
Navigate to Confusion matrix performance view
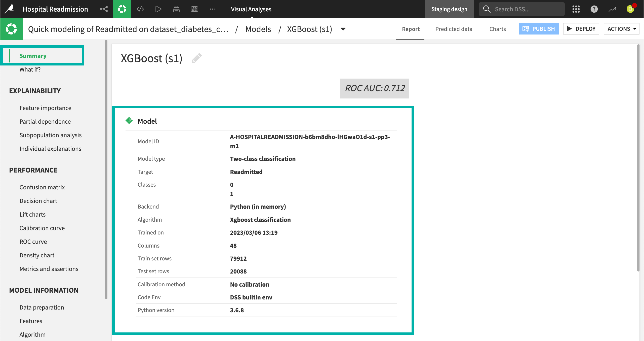pos(42,187)
